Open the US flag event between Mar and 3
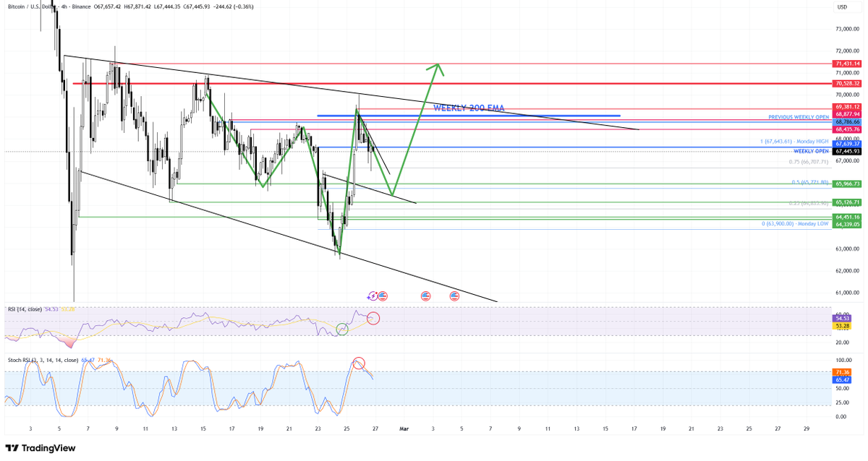The width and height of the screenshot is (868, 461). tap(425, 296)
